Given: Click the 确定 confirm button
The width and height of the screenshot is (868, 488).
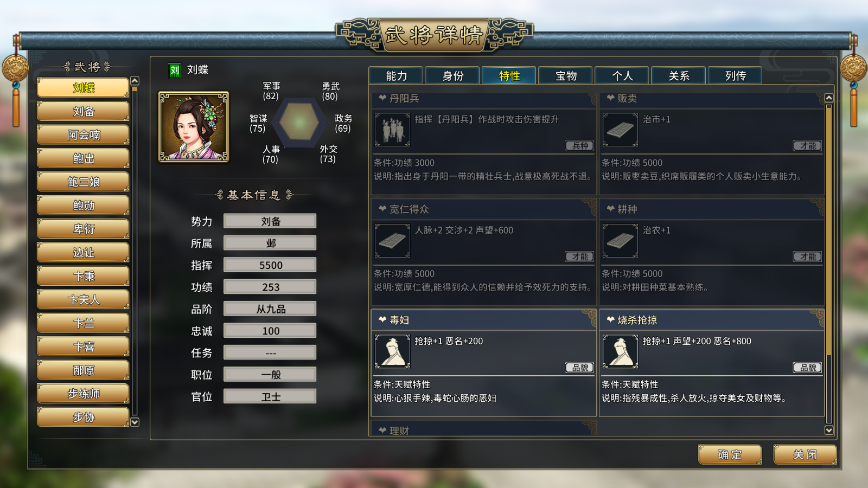Looking at the screenshot, I should pos(730,454).
